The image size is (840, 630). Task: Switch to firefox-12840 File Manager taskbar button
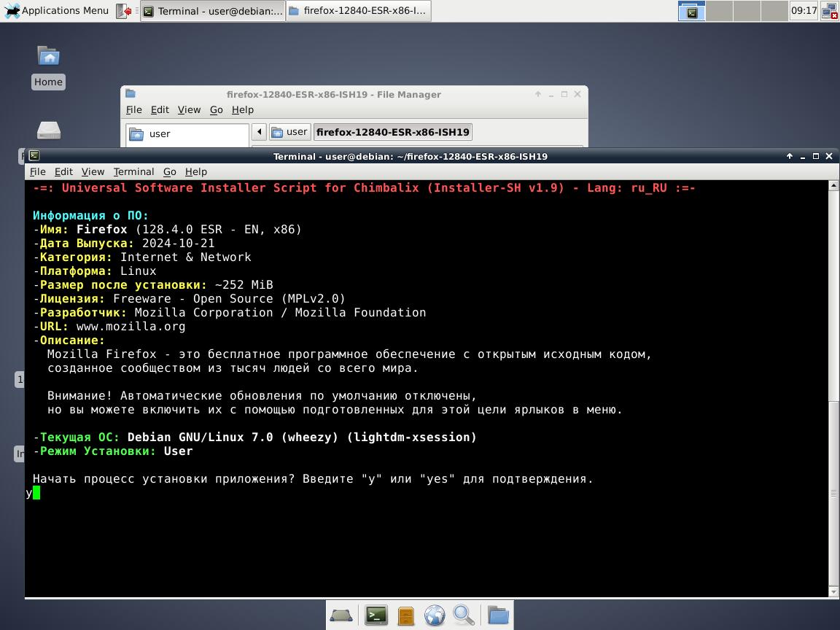(x=359, y=11)
